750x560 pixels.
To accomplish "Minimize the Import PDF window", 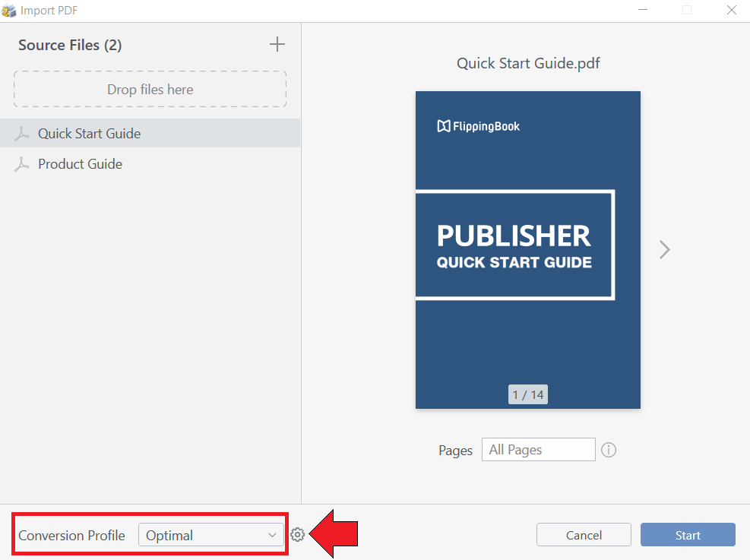I will point(643,10).
